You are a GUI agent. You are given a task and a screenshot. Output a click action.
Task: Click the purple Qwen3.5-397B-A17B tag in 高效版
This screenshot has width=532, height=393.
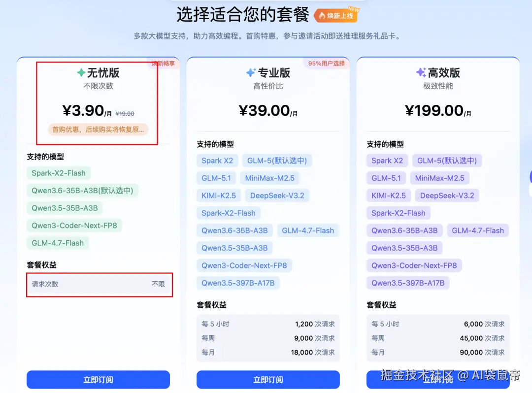tap(408, 283)
